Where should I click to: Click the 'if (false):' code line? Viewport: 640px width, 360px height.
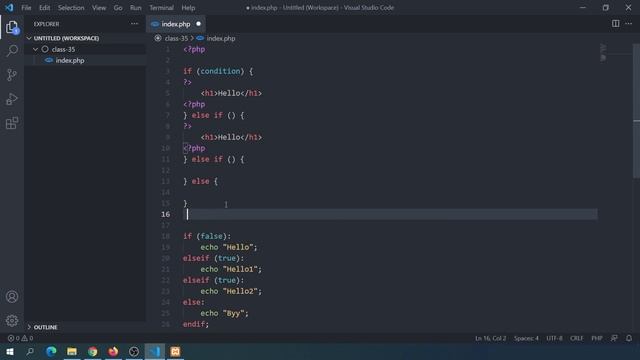[x=207, y=236]
